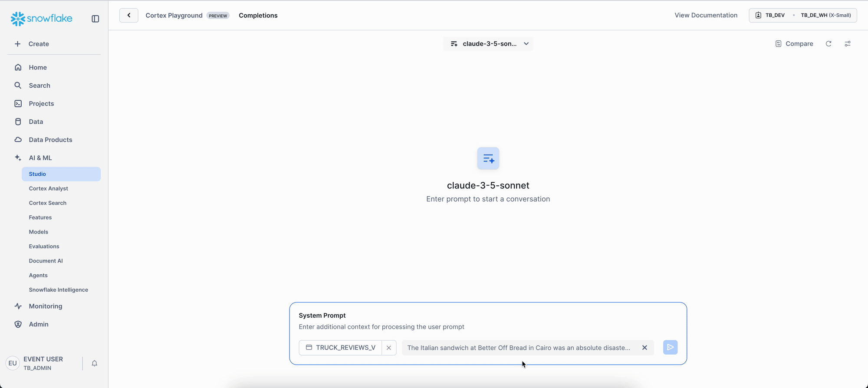Click the back arrow button
The height and width of the screenshot is (388, 868).
129,15
